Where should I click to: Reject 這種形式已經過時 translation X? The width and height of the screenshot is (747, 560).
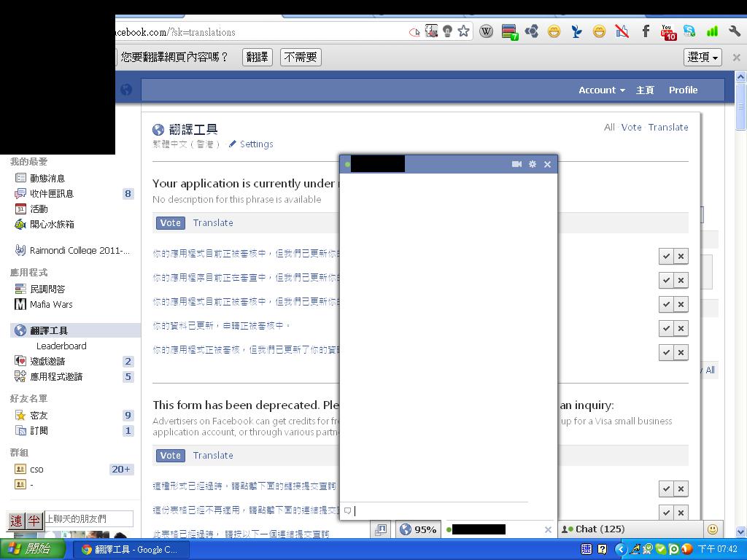(681, 489)
